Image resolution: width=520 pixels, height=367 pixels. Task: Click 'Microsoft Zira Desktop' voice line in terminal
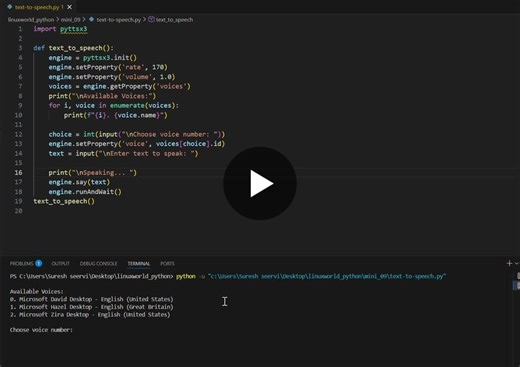(90, 315)
